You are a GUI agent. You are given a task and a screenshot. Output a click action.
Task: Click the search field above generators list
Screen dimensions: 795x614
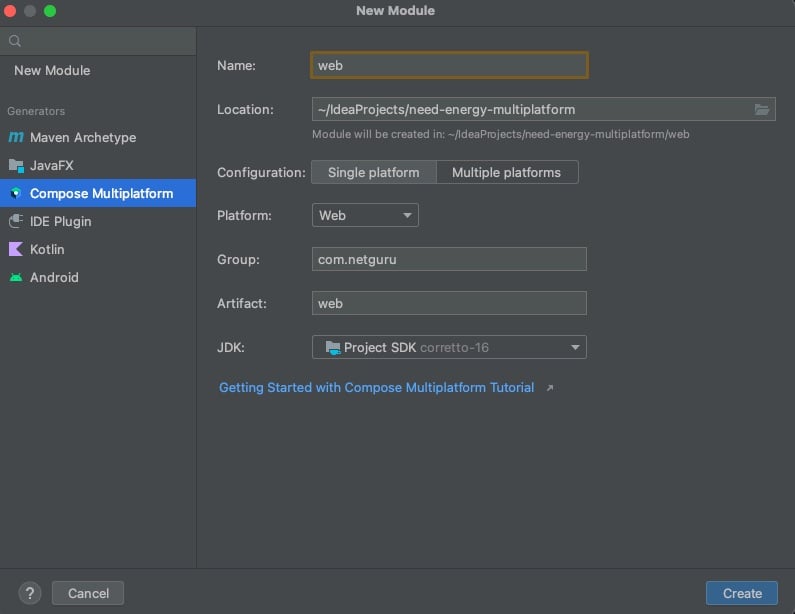(105, 41)
